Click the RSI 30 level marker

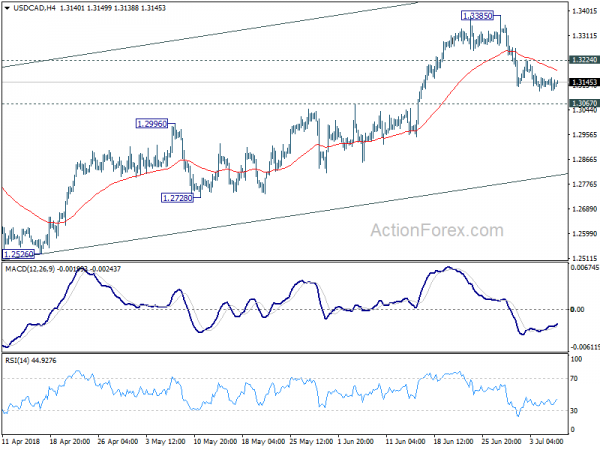[x=576, y=411]
